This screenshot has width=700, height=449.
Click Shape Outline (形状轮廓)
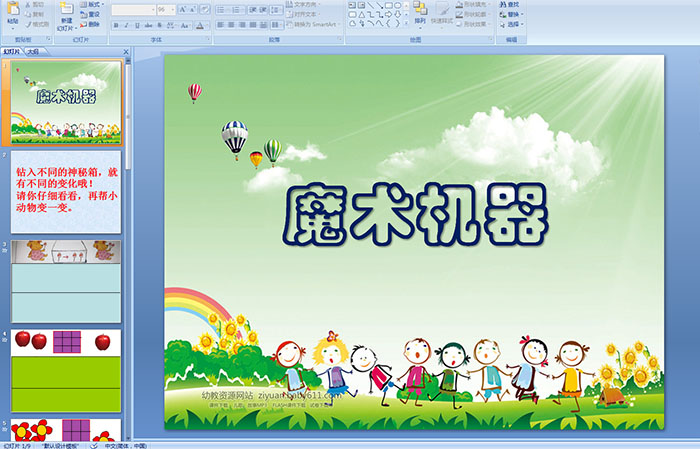[x=473, y=14]
